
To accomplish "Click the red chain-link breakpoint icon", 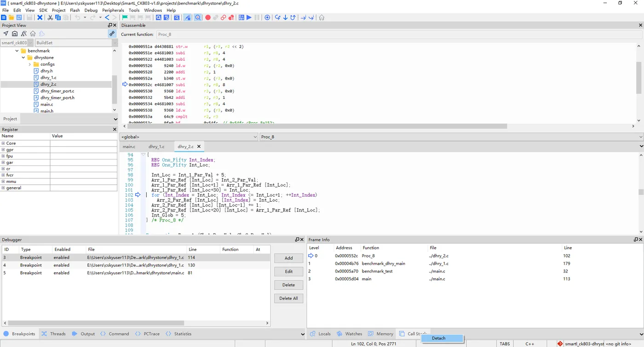I will click(x=223, y=17).
